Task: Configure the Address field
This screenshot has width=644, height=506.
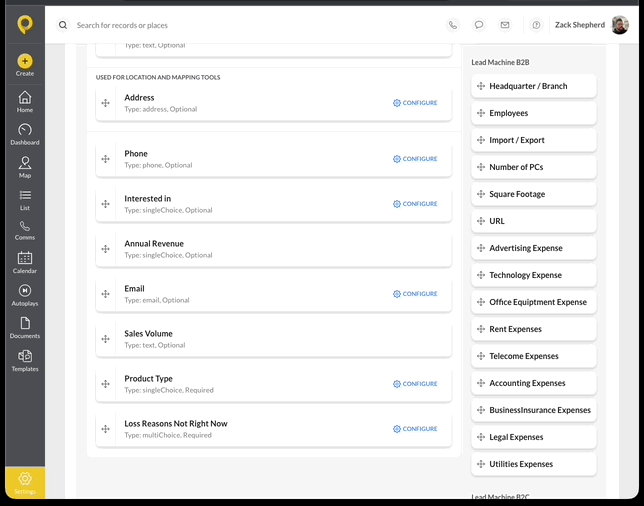Action: pyautogui.click(x=415, y=103)
